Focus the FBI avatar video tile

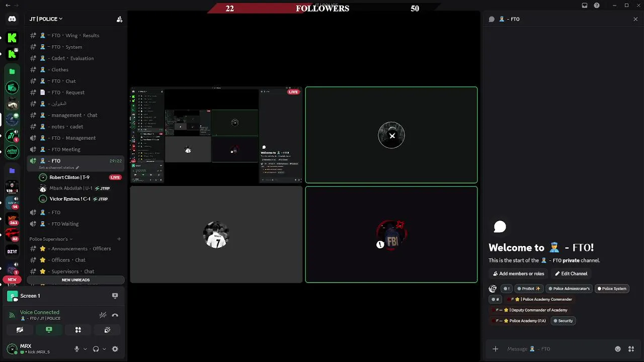(x=391, y=235)
